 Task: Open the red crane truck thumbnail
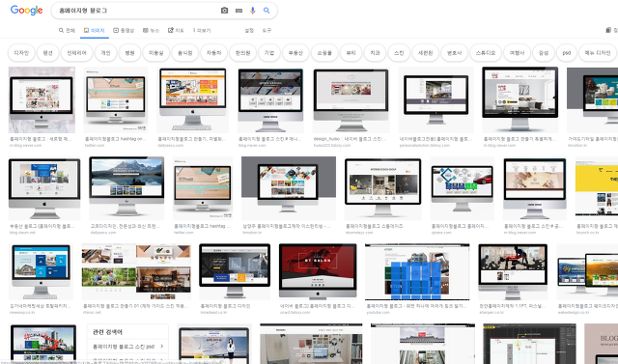tap(42, 344)
